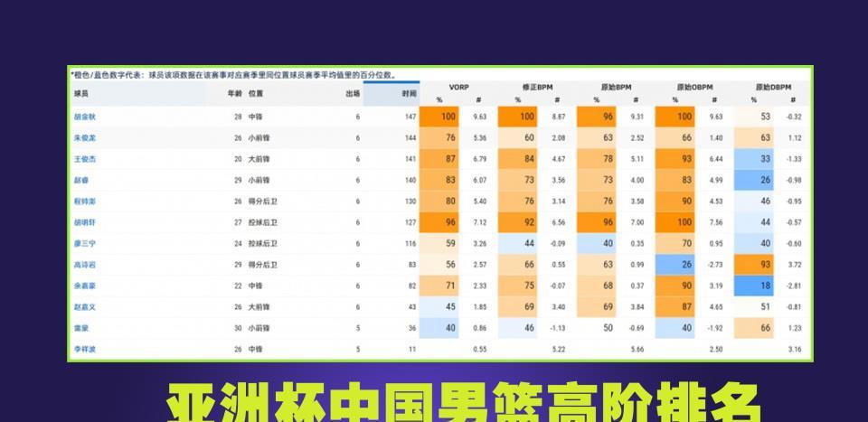Click the 出场 column header
The image size is (868, 422).
point(353,93)
